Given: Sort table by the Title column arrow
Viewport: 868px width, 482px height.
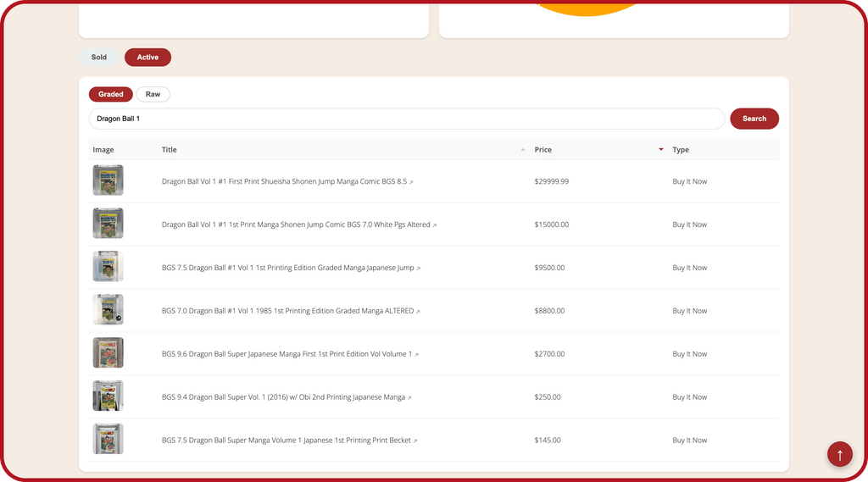Looking at the screenshot, I should [x=523, y=150].
